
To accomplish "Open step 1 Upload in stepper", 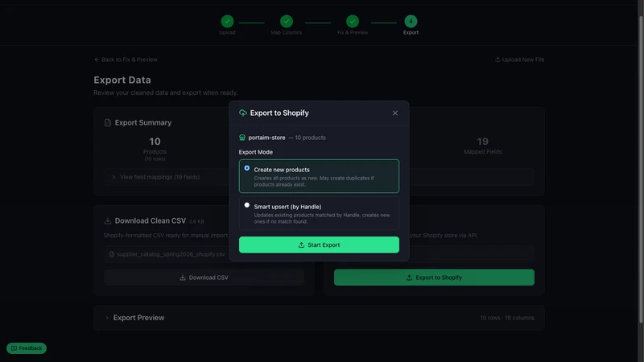I will [x=227, y=22].
